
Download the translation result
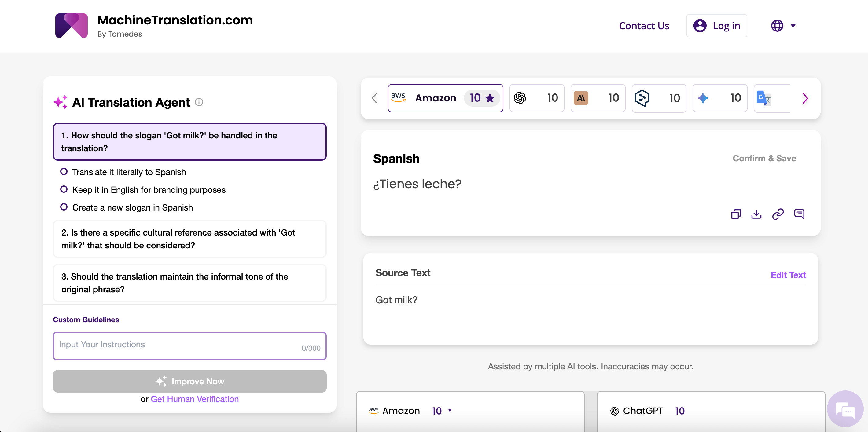[x=756, y=214]
